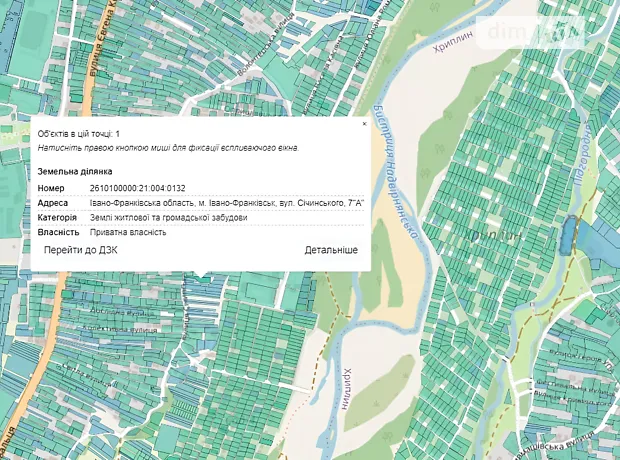Close the parcel info popup
Viewport: 620px width, 460px height.
click(x=364, y=124)
